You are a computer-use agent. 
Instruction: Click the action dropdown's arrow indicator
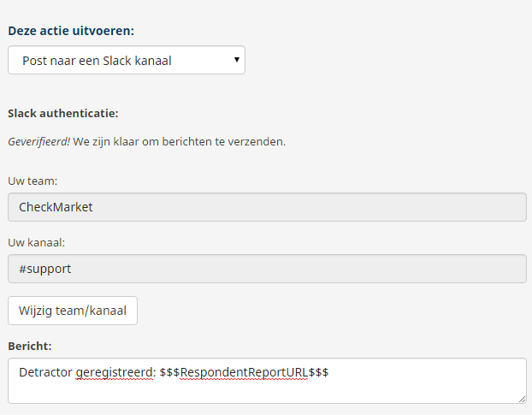237,60
